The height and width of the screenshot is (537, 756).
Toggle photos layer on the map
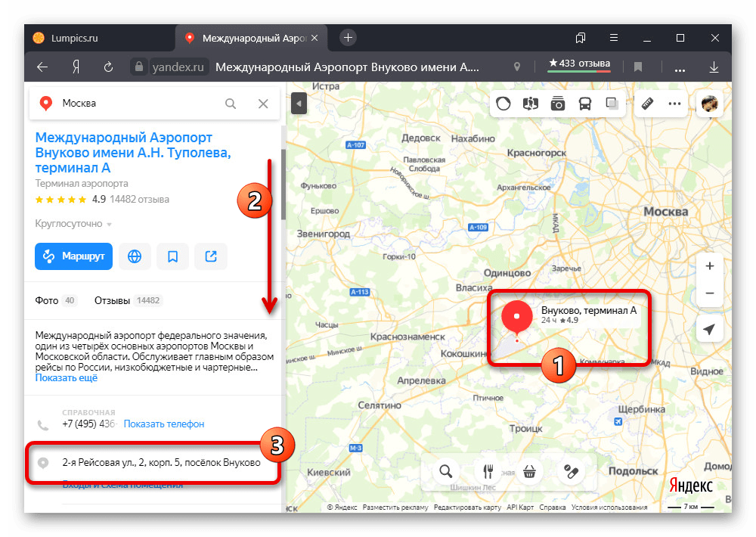click(558, 104)
